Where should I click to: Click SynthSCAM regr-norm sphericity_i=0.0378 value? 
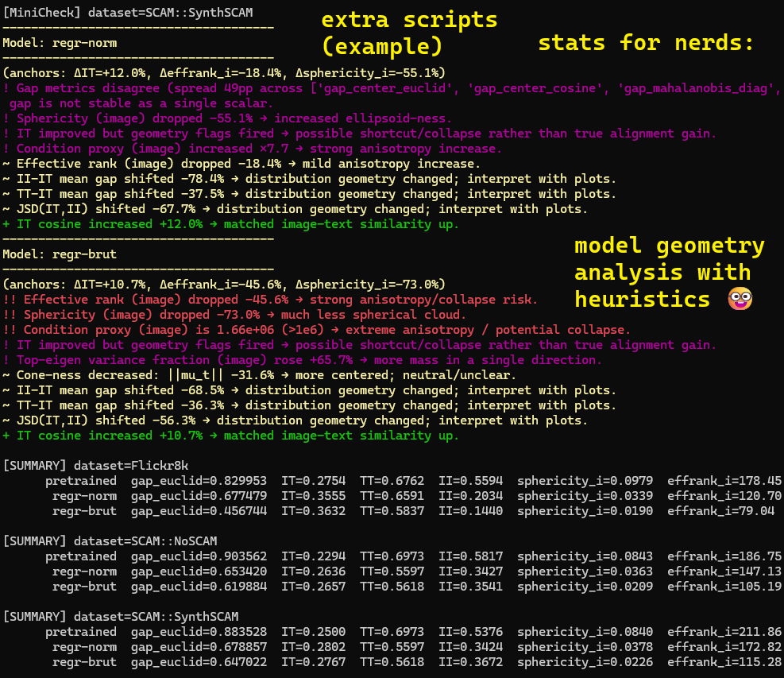click(585, 647)
